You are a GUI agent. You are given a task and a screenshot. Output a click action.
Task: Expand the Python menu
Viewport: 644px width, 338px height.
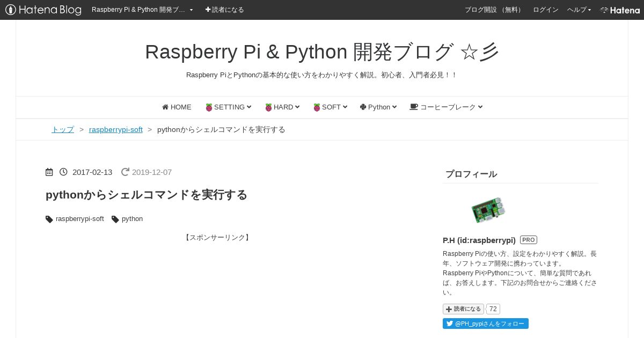(x=378, y=107)
